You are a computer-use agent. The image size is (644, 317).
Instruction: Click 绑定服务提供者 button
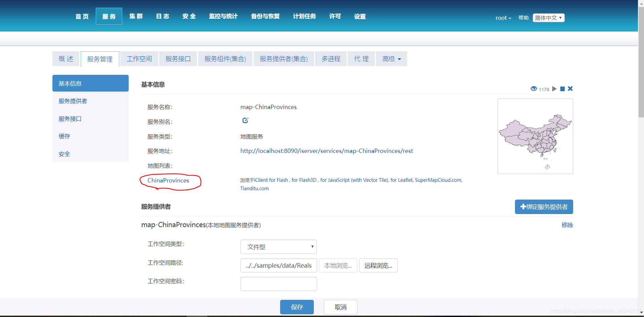pos(544,207)
